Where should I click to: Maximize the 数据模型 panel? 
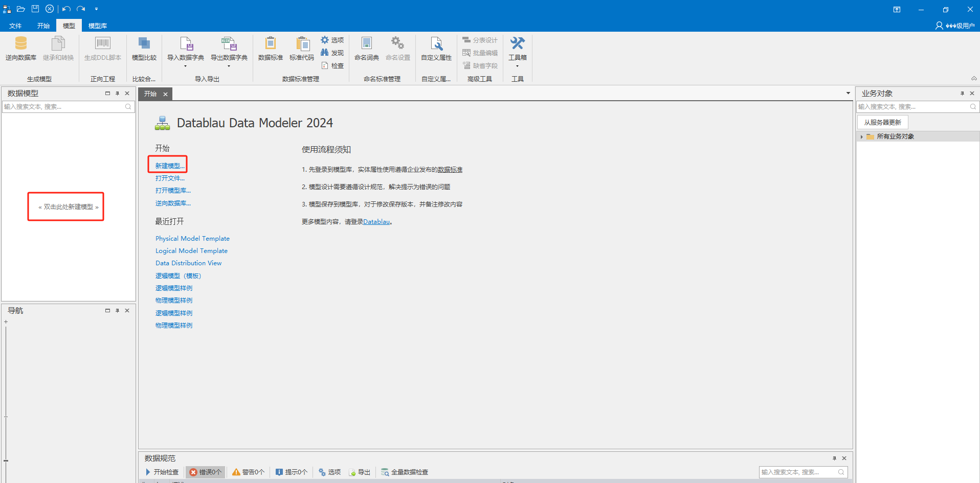click(107, 94)
